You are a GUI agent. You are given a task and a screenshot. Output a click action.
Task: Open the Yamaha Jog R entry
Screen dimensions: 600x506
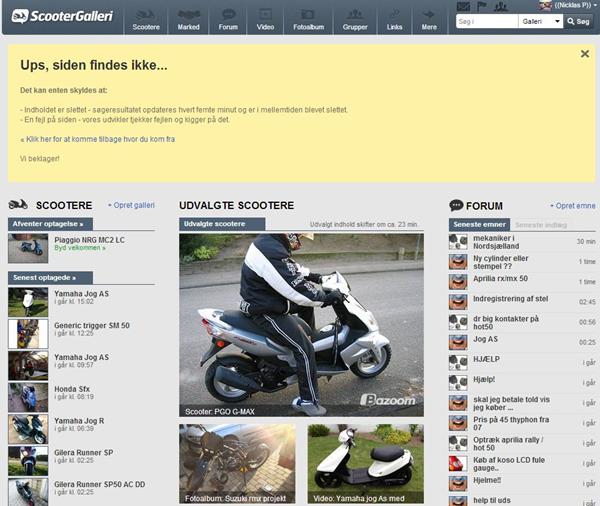click(79, 421)
